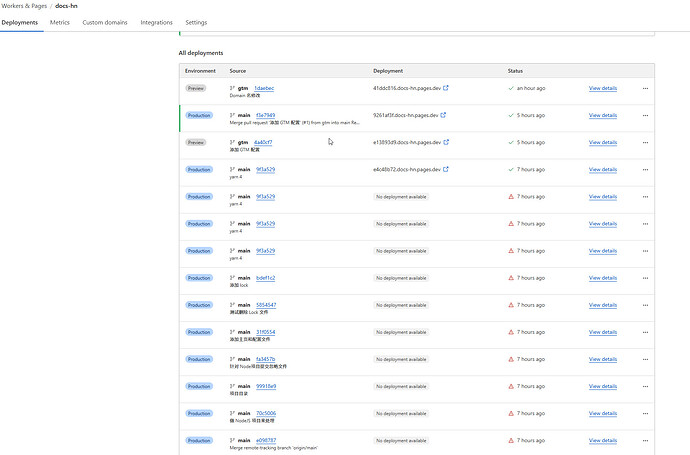This screenshot has width=690, height=455.
Task: Open external link icon for 41ddc816.docs-hn.pages.dev
Action: [x=446, y=88]
